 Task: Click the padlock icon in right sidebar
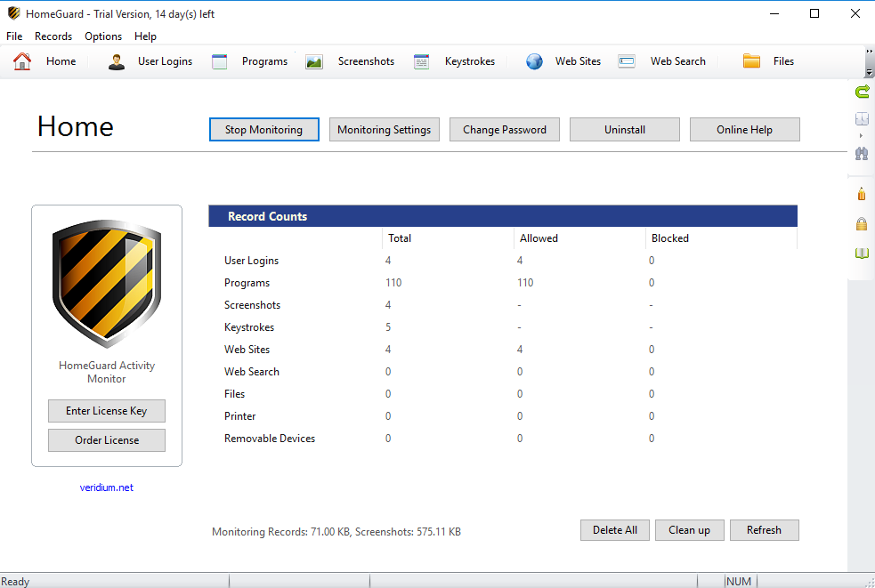point(862,223)
